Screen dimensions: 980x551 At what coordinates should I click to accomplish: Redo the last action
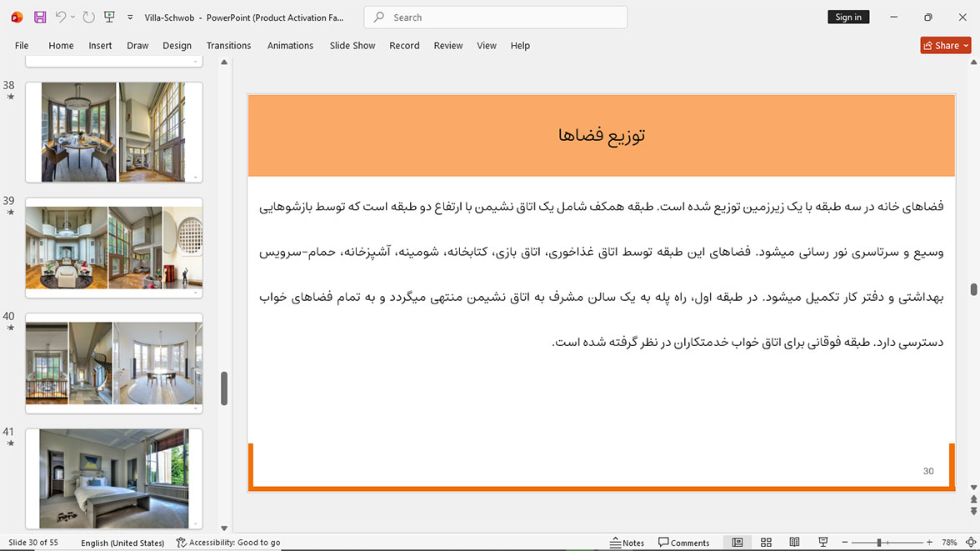[x=88, y=18]
